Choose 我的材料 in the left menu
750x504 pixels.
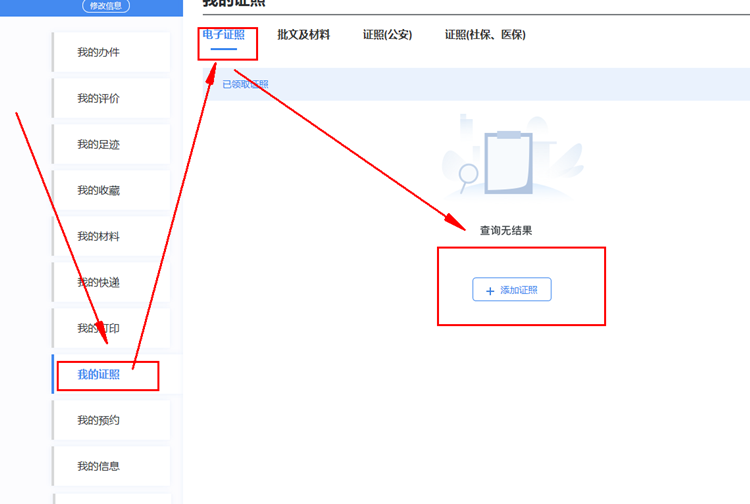[x=98, y=236]
